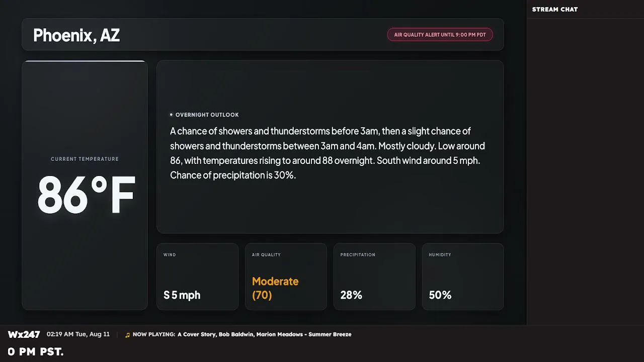Click the Now Playing song title text
Image resolution: width=644 pixels, height=362 pixels.
(265, 334)
